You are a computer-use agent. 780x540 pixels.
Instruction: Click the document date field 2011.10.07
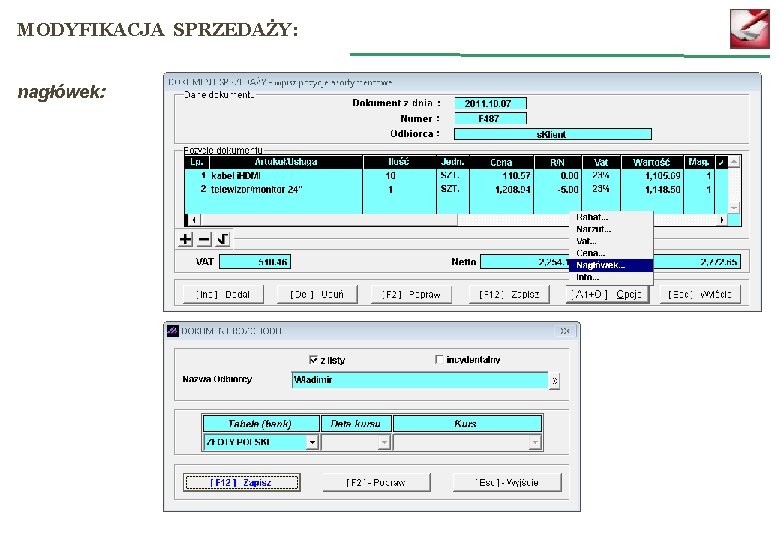pos(490,103)
